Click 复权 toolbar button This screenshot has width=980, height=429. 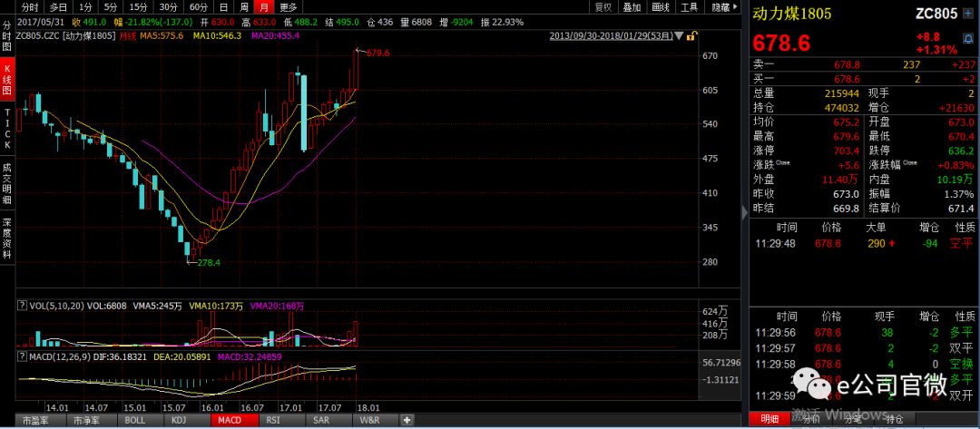(x=603, y=7)
